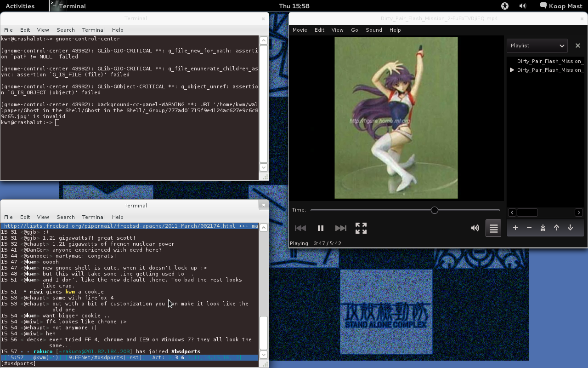588x368 pixels.
Task: Open Edit menu in top Terminal window
Action: click(25, 30)
